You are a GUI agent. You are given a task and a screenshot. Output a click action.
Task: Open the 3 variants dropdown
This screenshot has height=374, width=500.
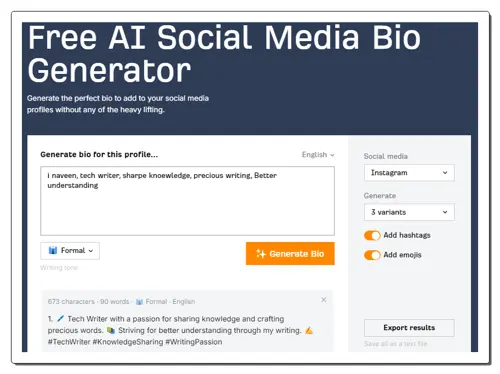coord(409,212)
